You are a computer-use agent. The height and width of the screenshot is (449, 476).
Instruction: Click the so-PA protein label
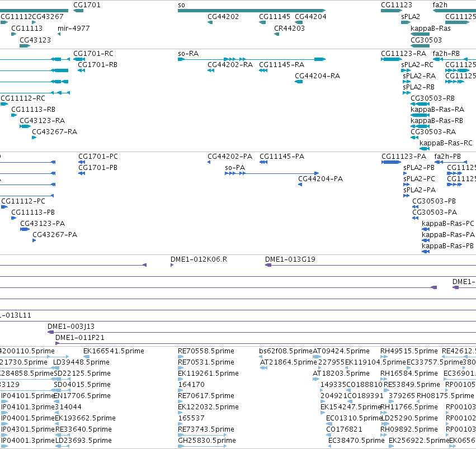(235, 167)
